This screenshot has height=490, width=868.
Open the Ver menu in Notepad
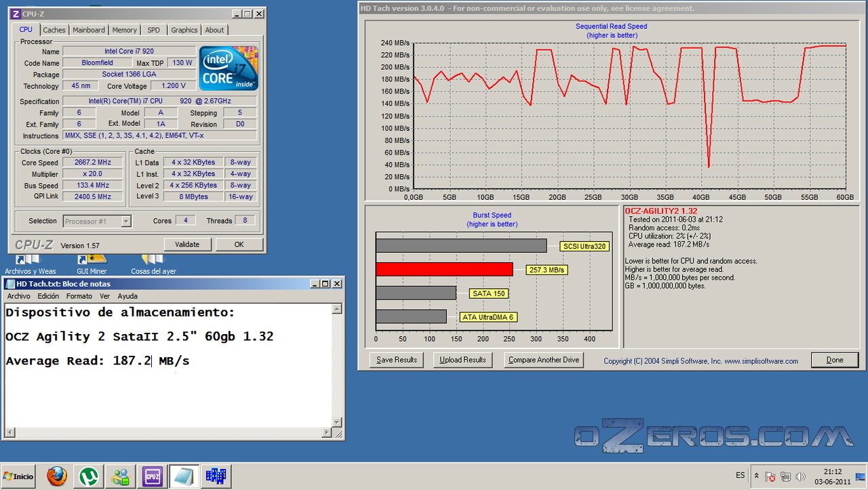pos(104,296)
